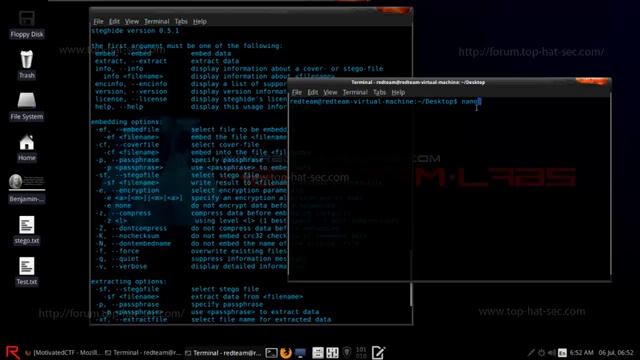The width and height of the screenshot is (640, 360).
Task: Open View menu in steghide terminal window
Action: coord(132,21)
